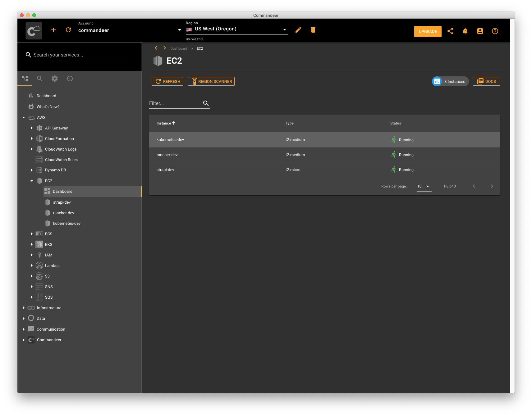532x416 pixels.
Task: Click the Communication chat icon
Action: [31, 328]
